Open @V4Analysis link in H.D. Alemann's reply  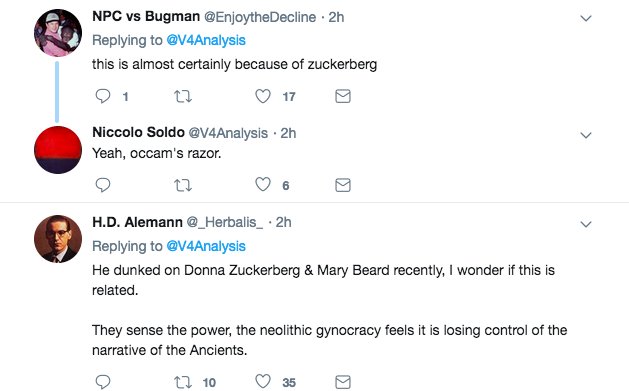pos(206,246)
